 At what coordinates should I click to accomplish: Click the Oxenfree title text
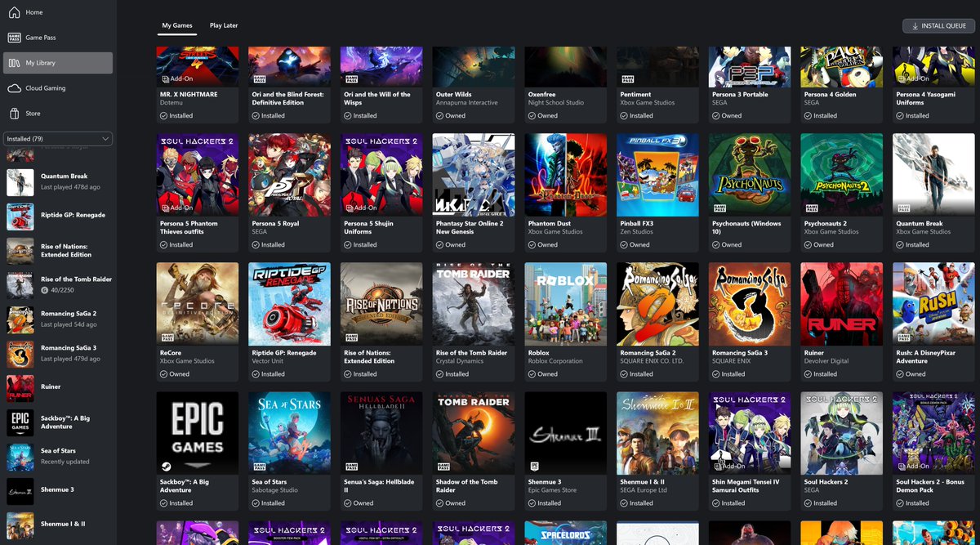click(541, 95)
